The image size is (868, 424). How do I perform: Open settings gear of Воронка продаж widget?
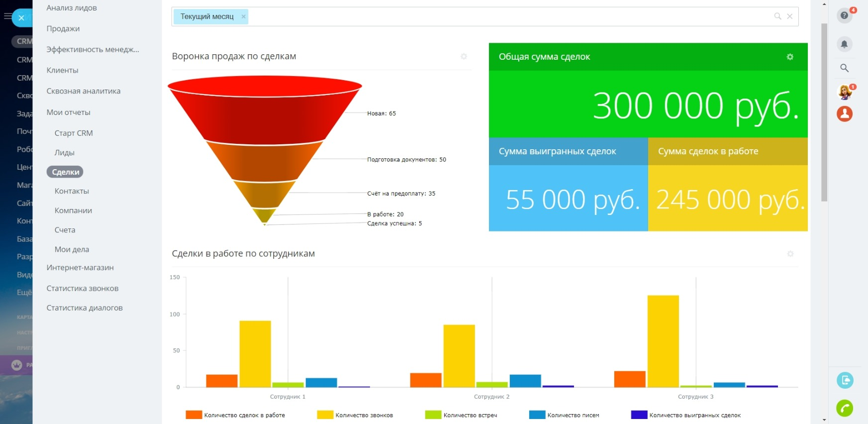[464, 56]
